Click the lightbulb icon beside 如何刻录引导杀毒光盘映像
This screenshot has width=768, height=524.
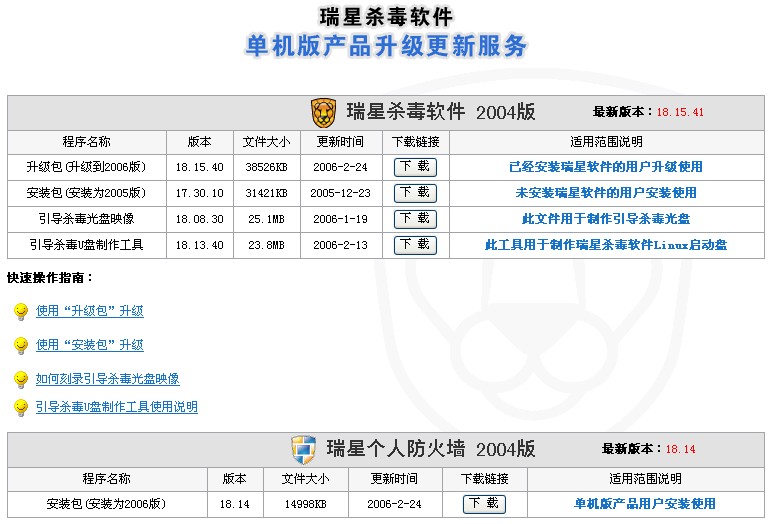tap(21, 379)
